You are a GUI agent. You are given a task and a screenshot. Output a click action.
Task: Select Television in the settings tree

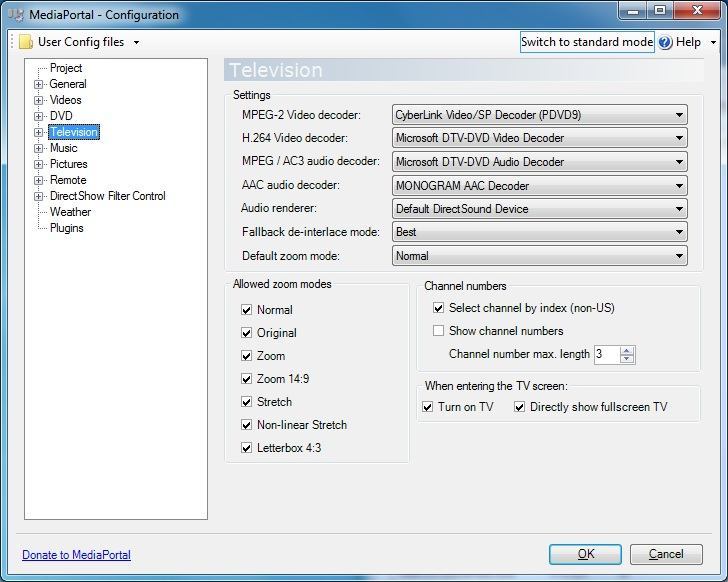(x=74, y=132)
